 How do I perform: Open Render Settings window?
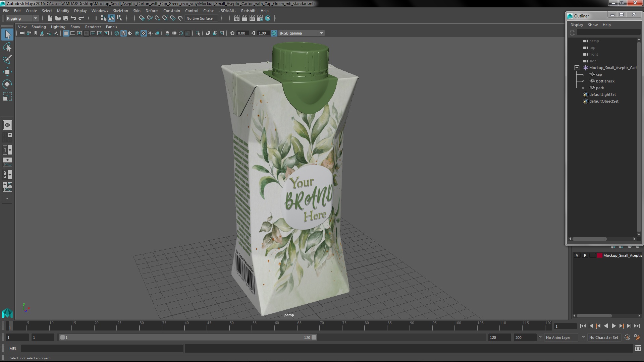(260, 18)
